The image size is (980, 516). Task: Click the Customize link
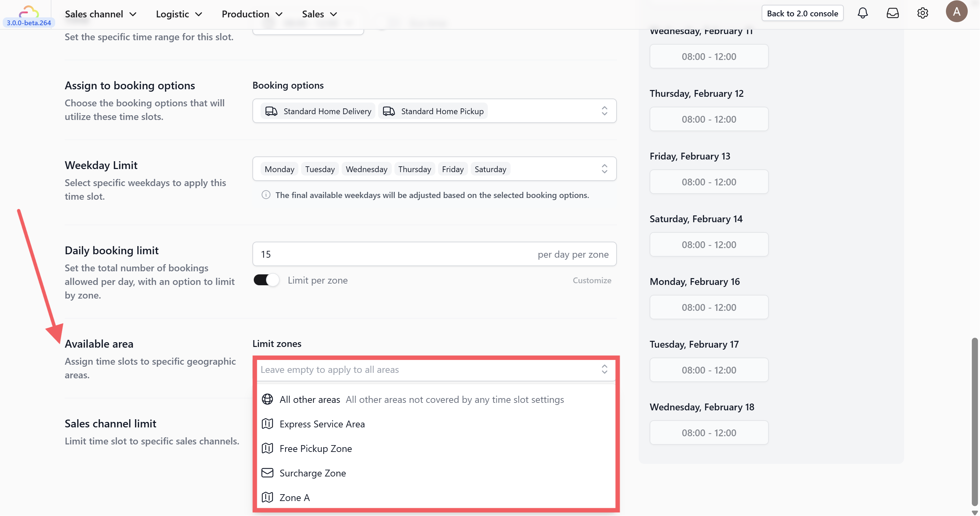pos(592,280)
